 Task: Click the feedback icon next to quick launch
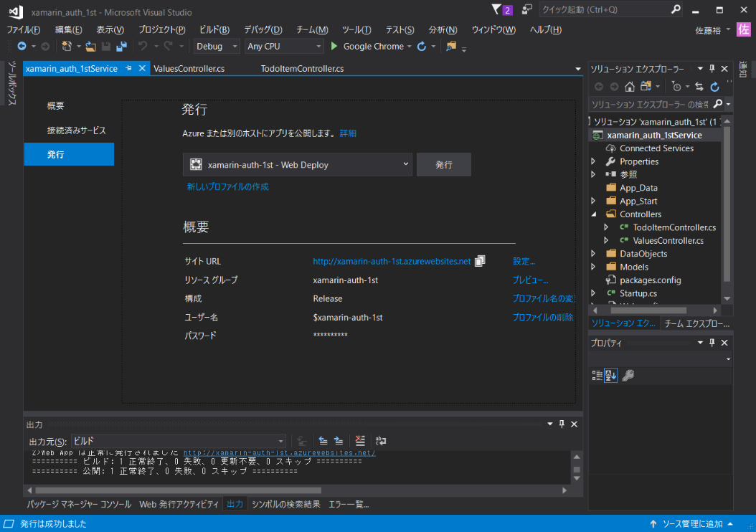click(x=527, y=9)
